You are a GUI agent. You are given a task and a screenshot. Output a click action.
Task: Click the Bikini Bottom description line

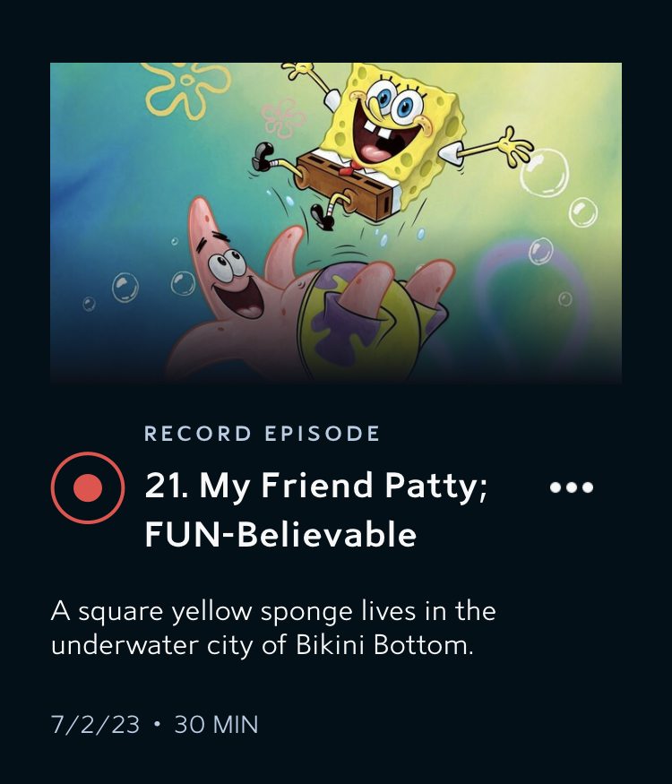(262, 644)
